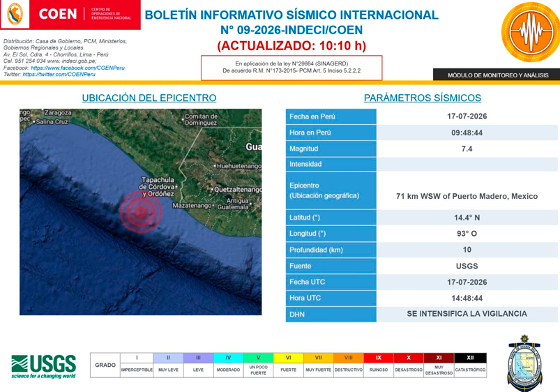Click the PARÁMETROS SÍSMICOS heading
This screenshot has width=560, height=392.
pos(423,98)
